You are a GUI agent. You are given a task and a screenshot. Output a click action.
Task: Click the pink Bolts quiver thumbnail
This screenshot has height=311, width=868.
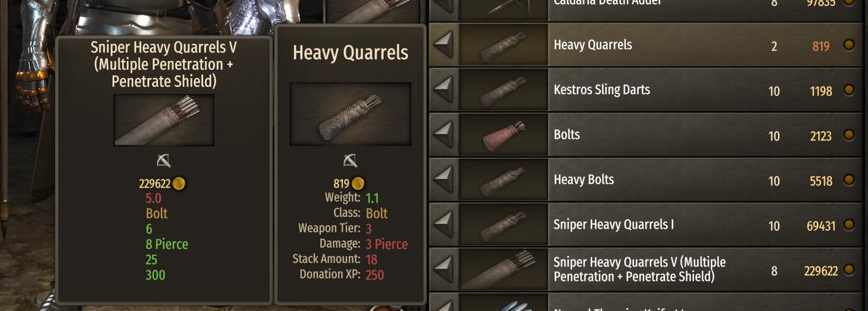(x=504, y=135)
